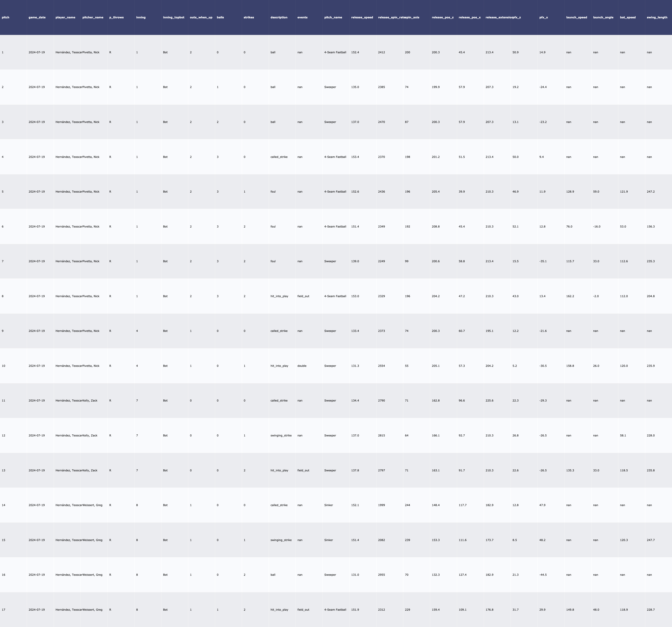
Task: Click spin rate value 2955
Action: click(381, 575)
